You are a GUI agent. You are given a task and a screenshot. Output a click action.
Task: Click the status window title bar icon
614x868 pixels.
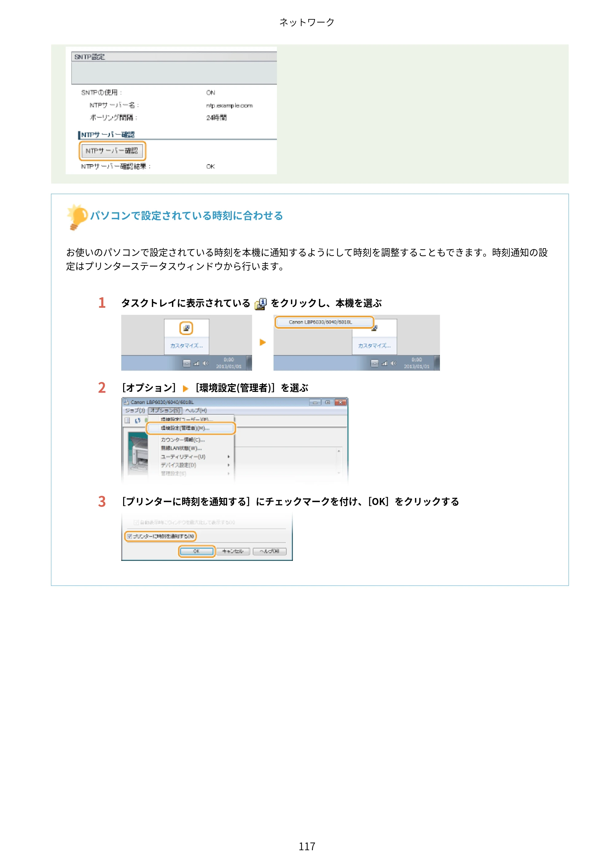[126, 402]
